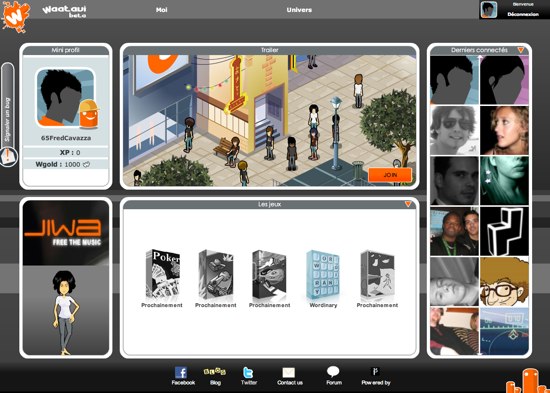The width and height of the screenshot is (550, 393).
Task: Click the Wgold coin icon
Action: pos(86,164)
